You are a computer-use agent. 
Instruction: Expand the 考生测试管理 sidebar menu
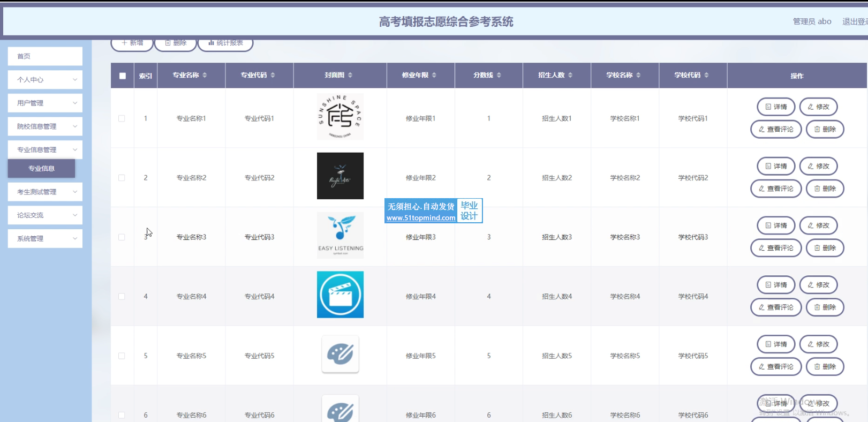click(45, 192)
